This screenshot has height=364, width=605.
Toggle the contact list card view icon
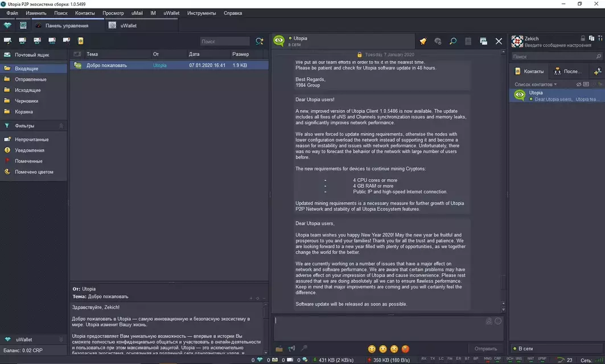(586, 84)
